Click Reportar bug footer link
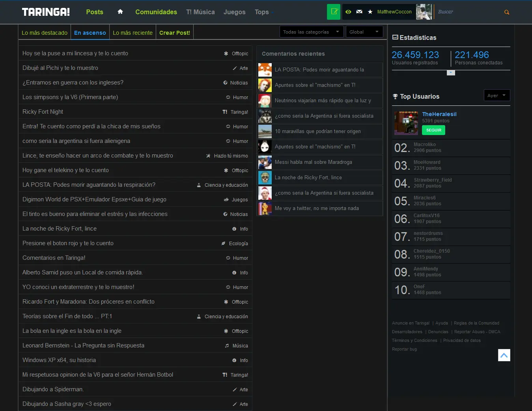 pos(404,349)
